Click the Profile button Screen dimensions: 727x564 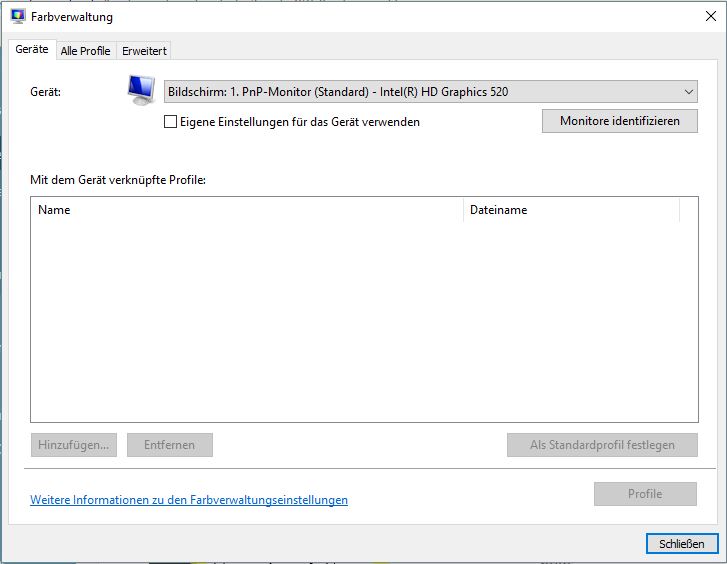[645, 494]
